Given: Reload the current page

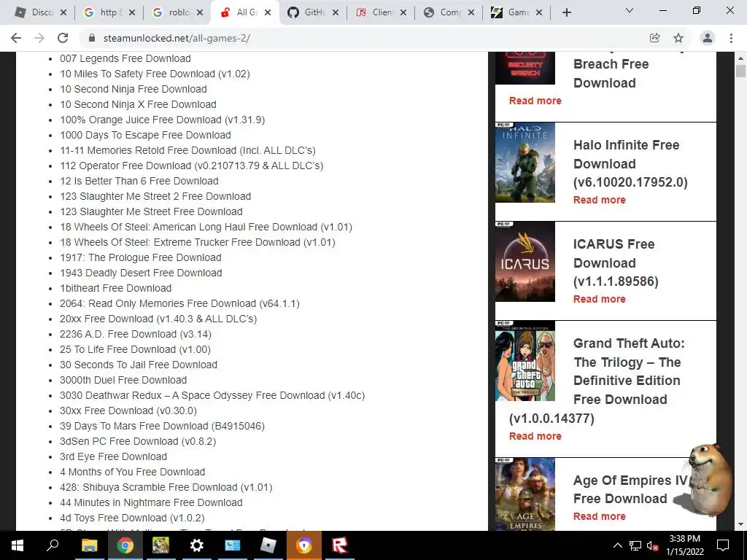Looking at the screenshot, I should (63, 38).
